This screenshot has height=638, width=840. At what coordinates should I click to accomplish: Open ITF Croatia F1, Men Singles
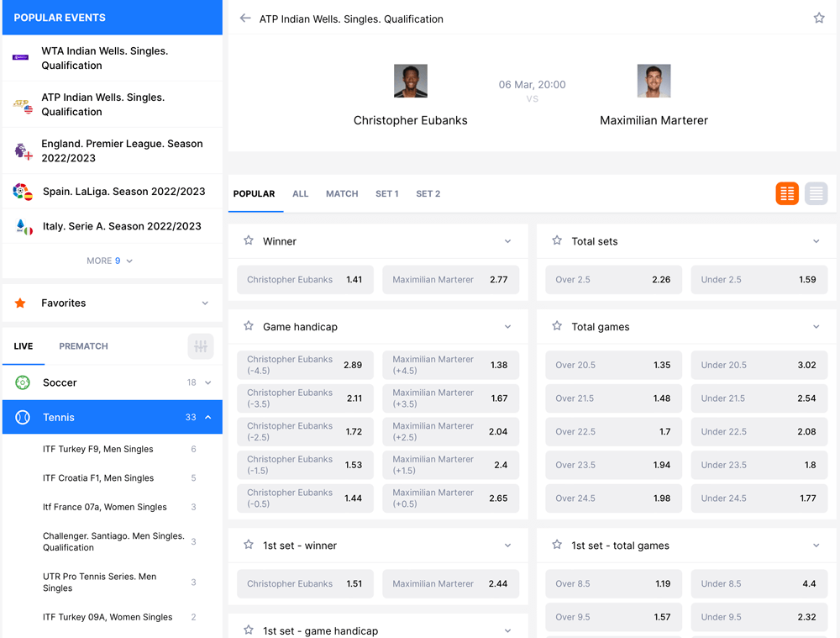pyautogui.click(x=98, y=478)
